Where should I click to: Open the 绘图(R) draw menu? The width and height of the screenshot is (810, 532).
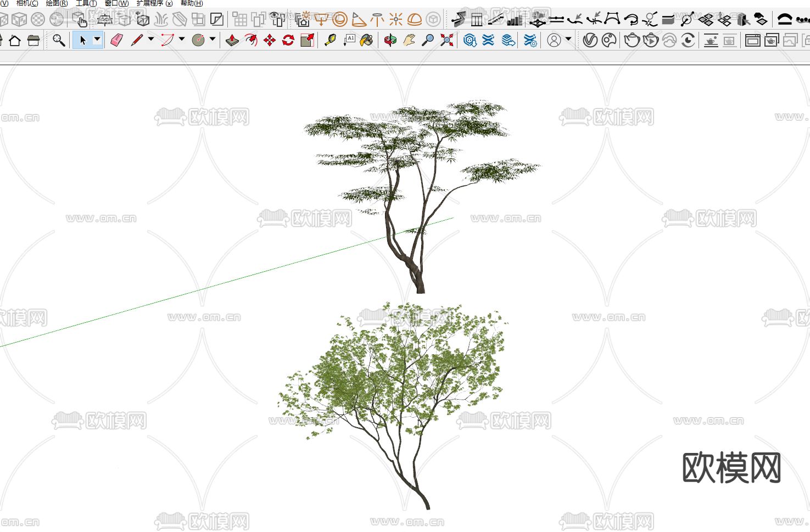57,3
